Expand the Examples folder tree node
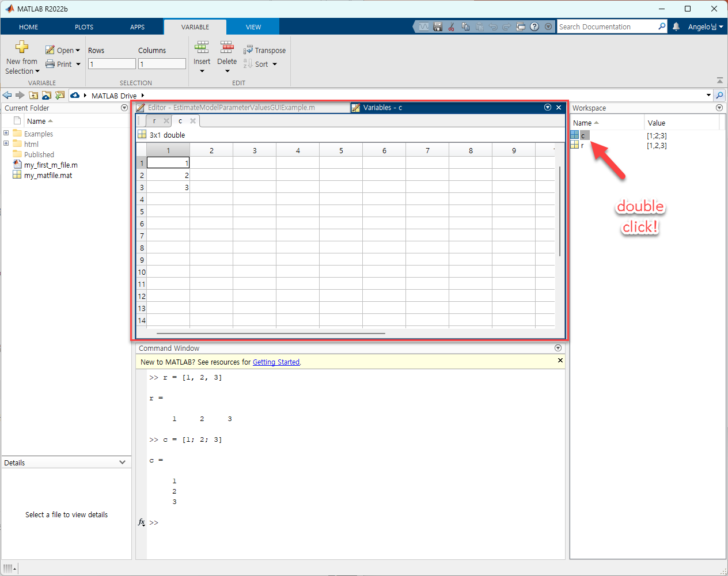Screen dimensions: 728x576 (x=6, y=133)
